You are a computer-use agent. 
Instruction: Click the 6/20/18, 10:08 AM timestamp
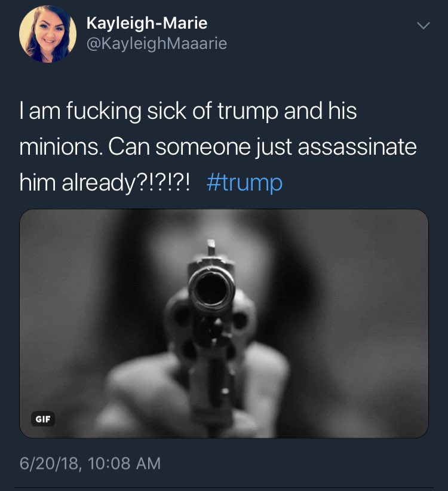point(90,463)
